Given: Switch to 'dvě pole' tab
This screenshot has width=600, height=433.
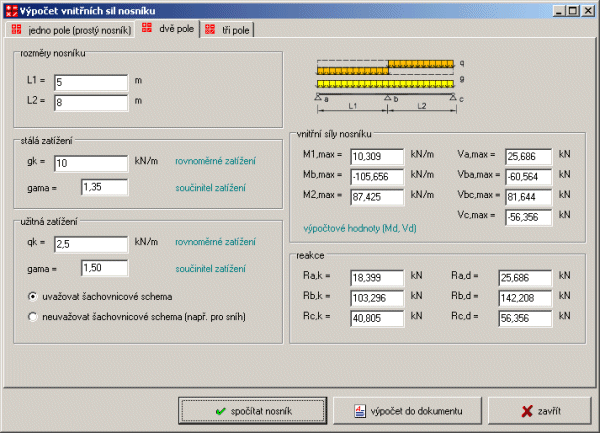Looking at the screenshot, I should (x=168, y=28).
